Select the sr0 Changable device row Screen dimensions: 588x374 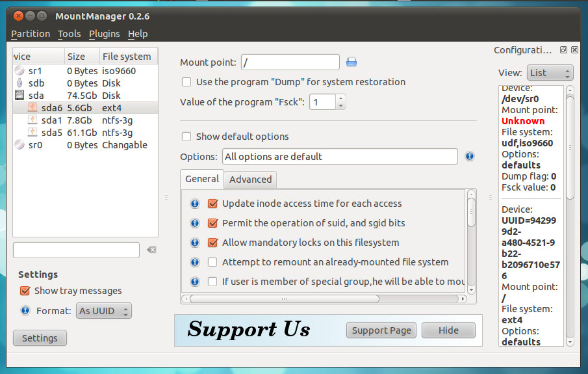(86, 145)
